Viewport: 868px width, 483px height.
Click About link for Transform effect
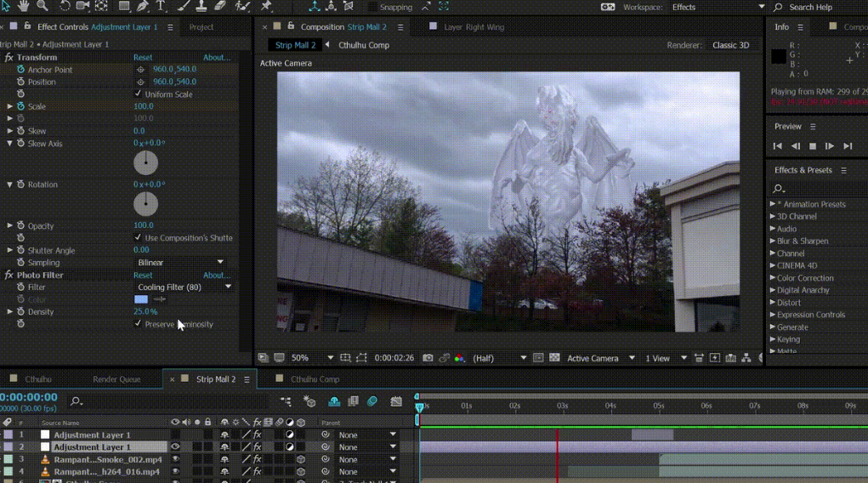(x=216, y=58)
